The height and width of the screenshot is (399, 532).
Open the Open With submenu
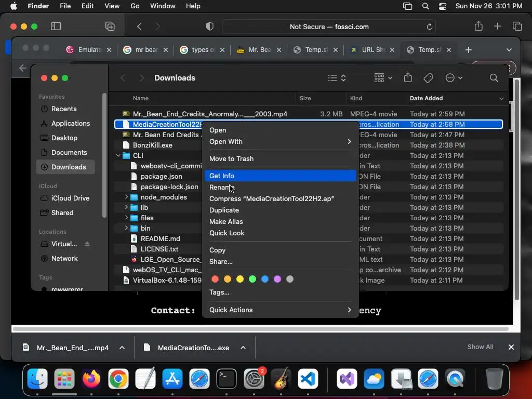point(280,141)
